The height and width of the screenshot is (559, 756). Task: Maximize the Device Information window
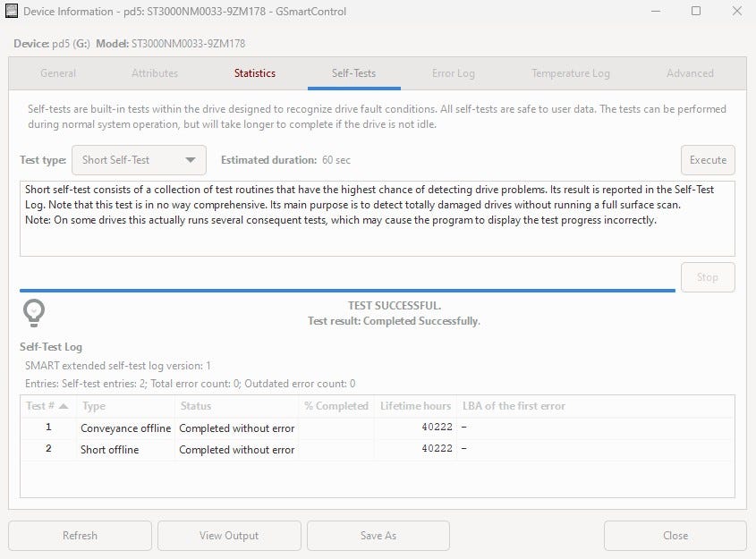coord(696,11)
